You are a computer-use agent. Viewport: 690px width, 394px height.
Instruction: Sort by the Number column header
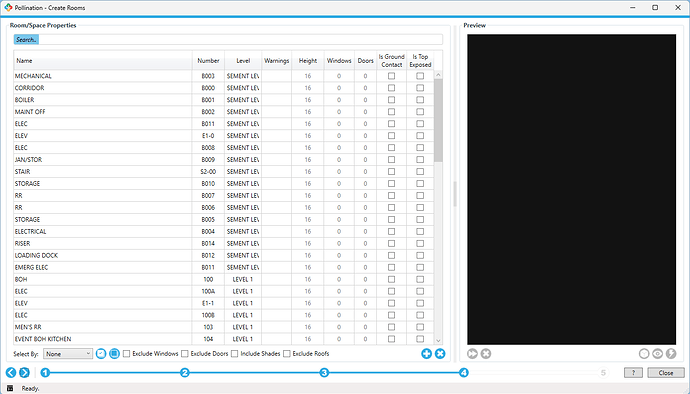coord(208,61)
